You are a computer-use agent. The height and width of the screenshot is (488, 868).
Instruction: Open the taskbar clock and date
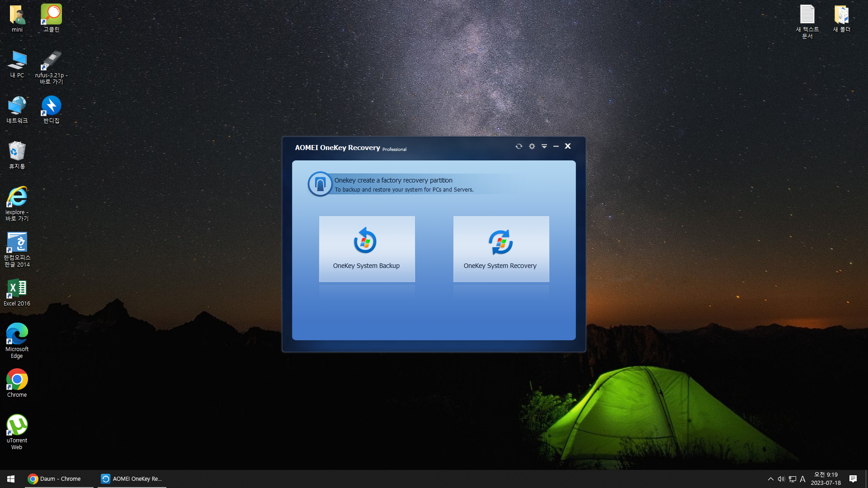(x=826, y=479)
